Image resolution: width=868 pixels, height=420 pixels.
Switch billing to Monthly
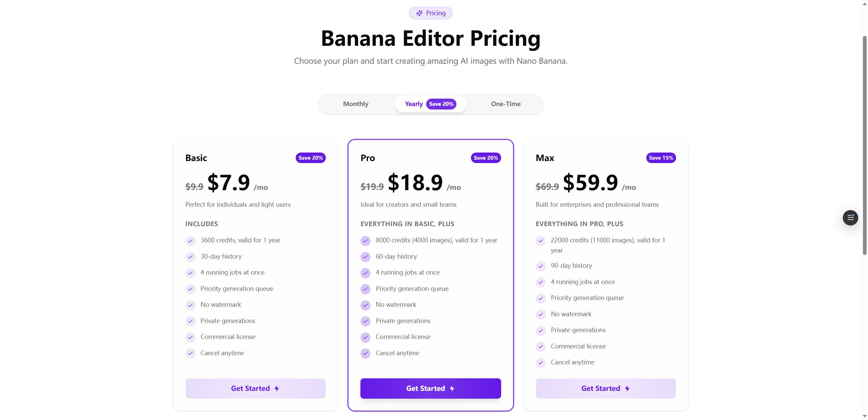pyautogui.click(x=355, y=104)
